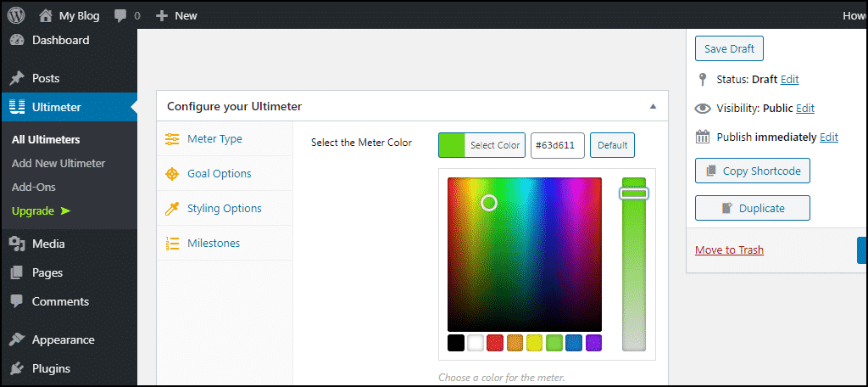The image size is (868, 387).
Task: Click the Posts pushpin icon
Action: 17,78
